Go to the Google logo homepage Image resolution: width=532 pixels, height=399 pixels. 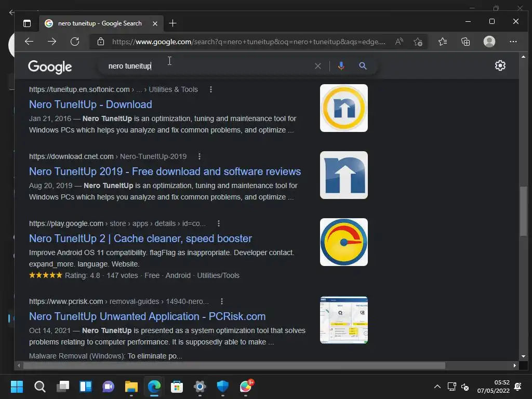50,67
